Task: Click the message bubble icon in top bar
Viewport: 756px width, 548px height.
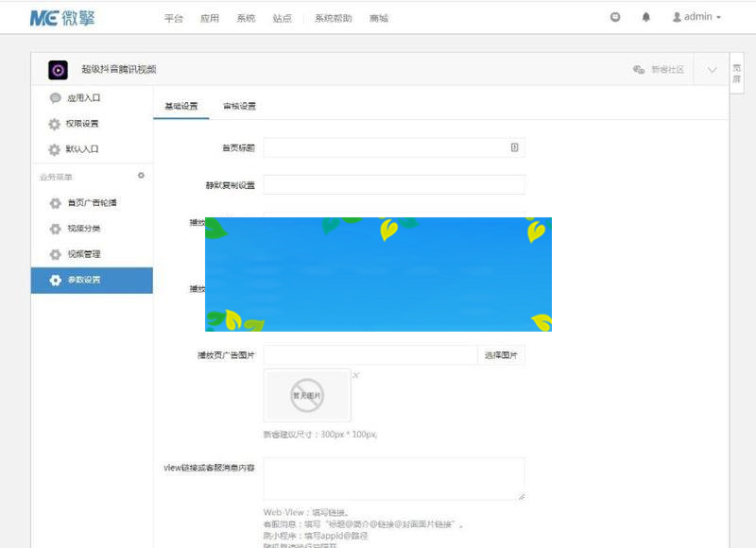Action: point(615,16)
